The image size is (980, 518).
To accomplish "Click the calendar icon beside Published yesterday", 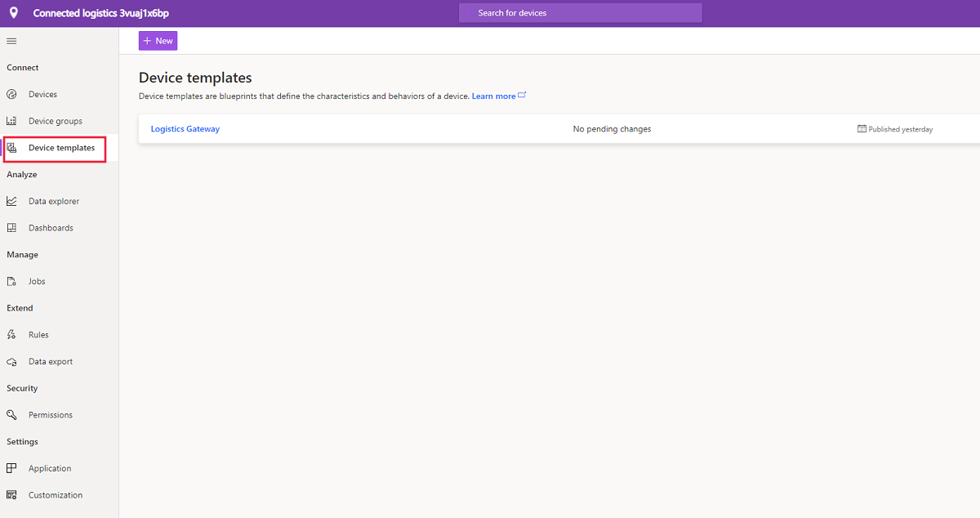I will click(x=862, y=128).
